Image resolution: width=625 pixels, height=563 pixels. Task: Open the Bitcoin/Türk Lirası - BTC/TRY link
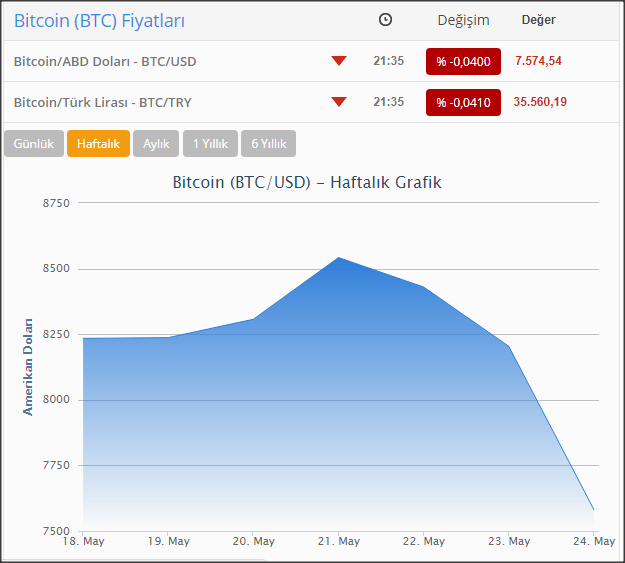[102, 102]
